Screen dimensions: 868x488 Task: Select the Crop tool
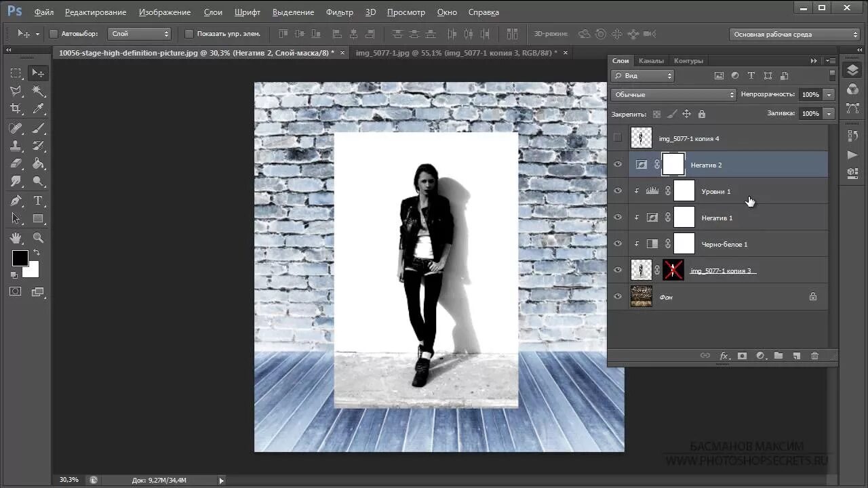point(16,108)
